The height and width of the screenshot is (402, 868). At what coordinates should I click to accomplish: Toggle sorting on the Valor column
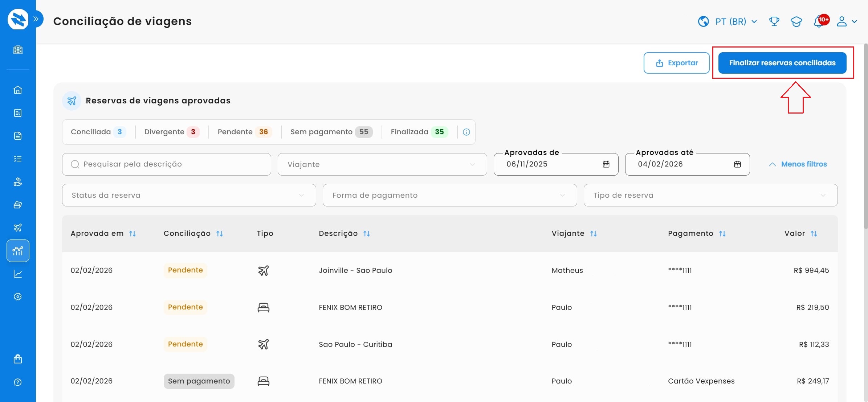(814, 234)
